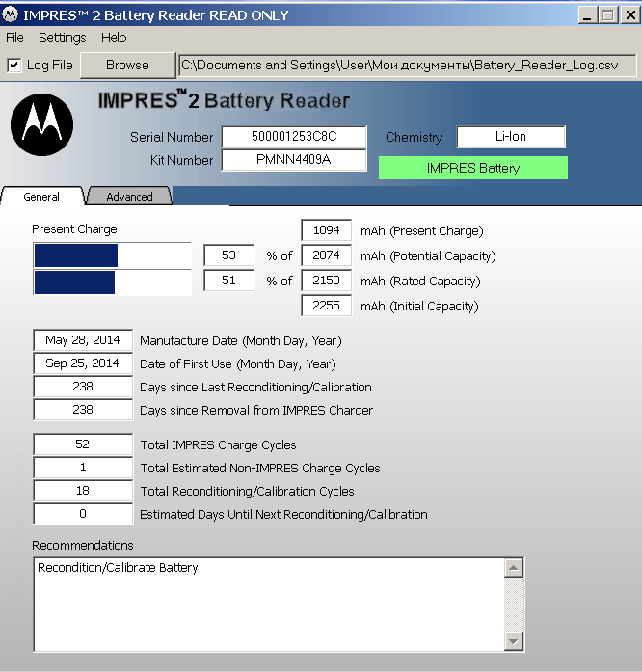Click the Serial Number field

pos(294,137)
